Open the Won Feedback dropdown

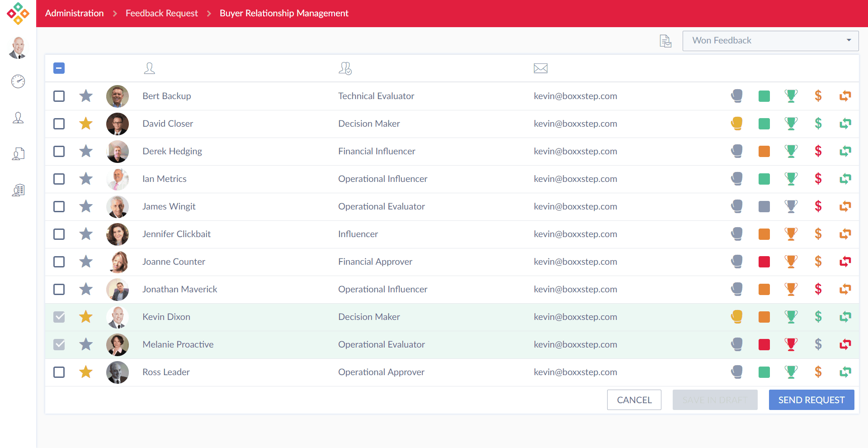(770, 41)
